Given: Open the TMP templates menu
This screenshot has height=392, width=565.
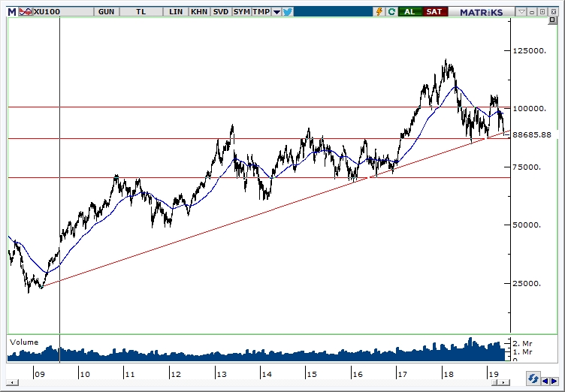Looking at the screenshot, I should (x=261, y=12).
